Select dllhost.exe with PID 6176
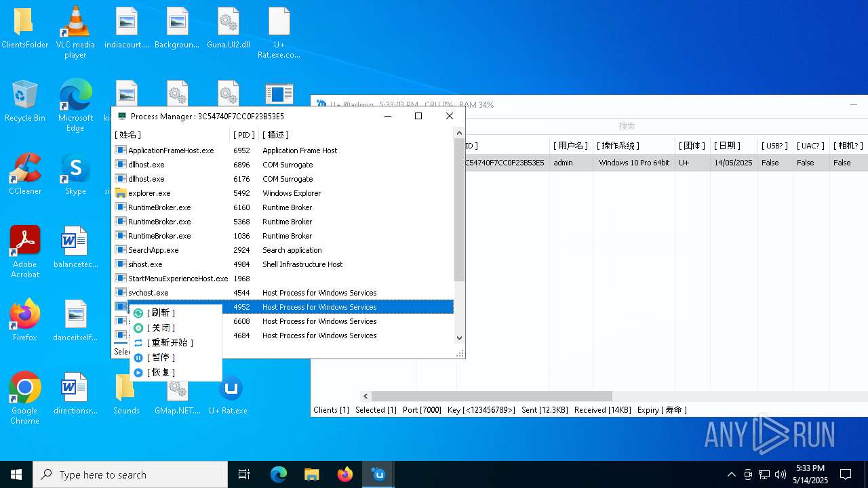The width and height of the screenshot is (868, 488). (x=283, y=179)
